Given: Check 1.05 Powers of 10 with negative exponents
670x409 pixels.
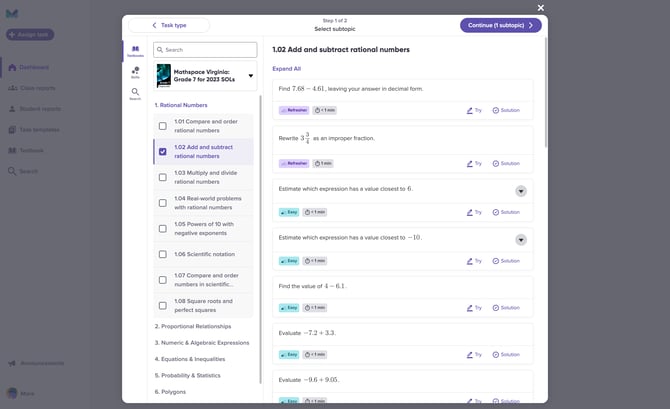Looking at the screenshot, I should coord(163,229).
